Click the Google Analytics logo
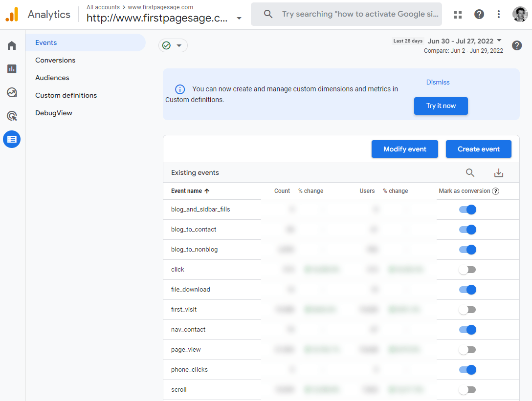Screen dimensions: 532x401 click(12, 14)
